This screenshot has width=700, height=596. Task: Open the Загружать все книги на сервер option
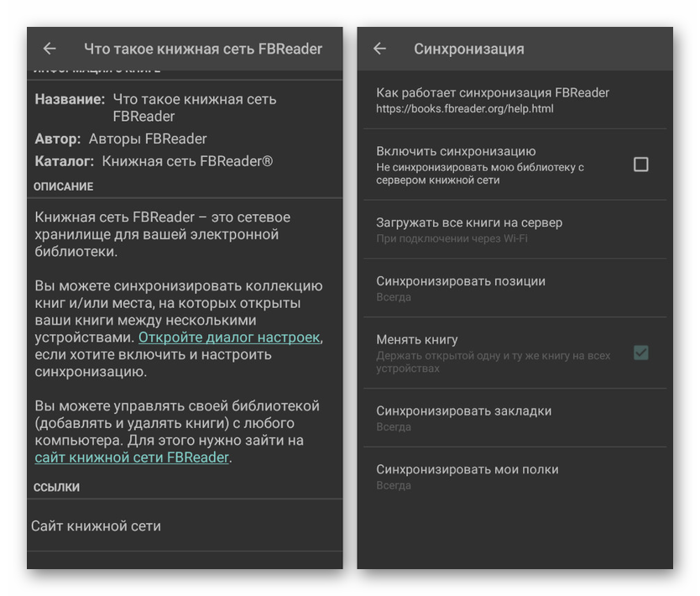[468, 229]
